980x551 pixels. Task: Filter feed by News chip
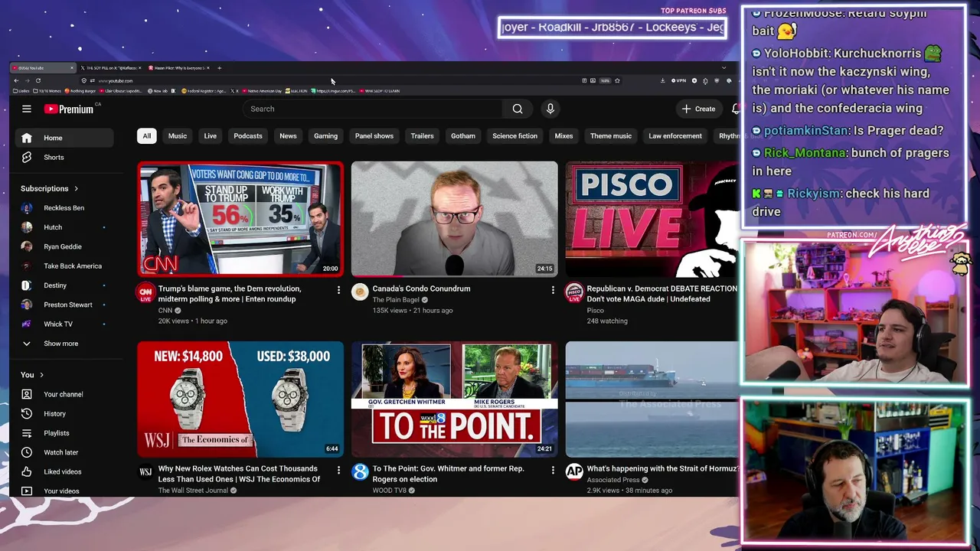click(x=288, y=136)
